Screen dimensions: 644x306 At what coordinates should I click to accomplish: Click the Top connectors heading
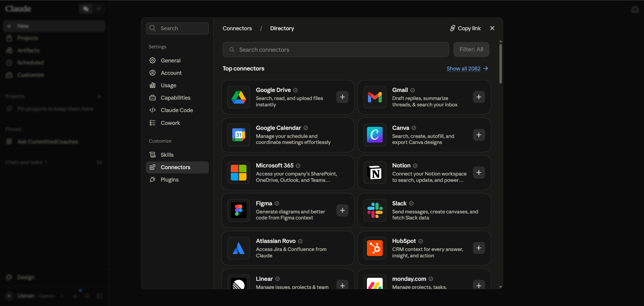[x=244, y=68]
